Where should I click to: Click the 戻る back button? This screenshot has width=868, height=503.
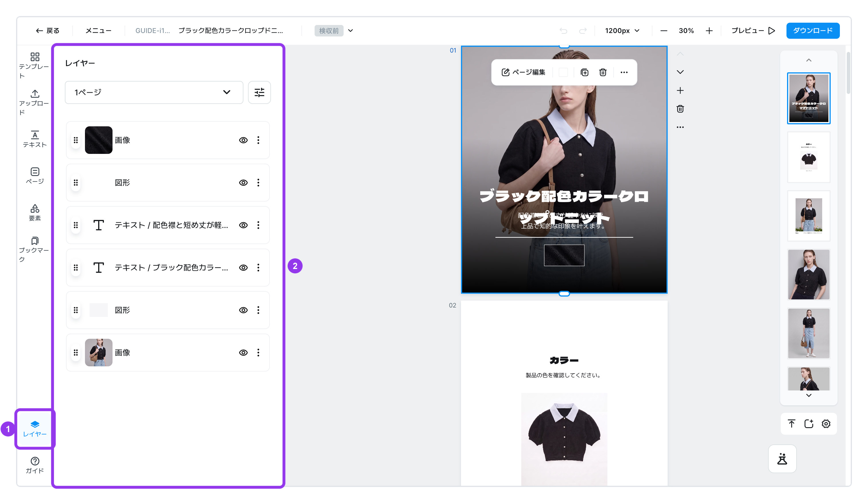coord(48,31)
